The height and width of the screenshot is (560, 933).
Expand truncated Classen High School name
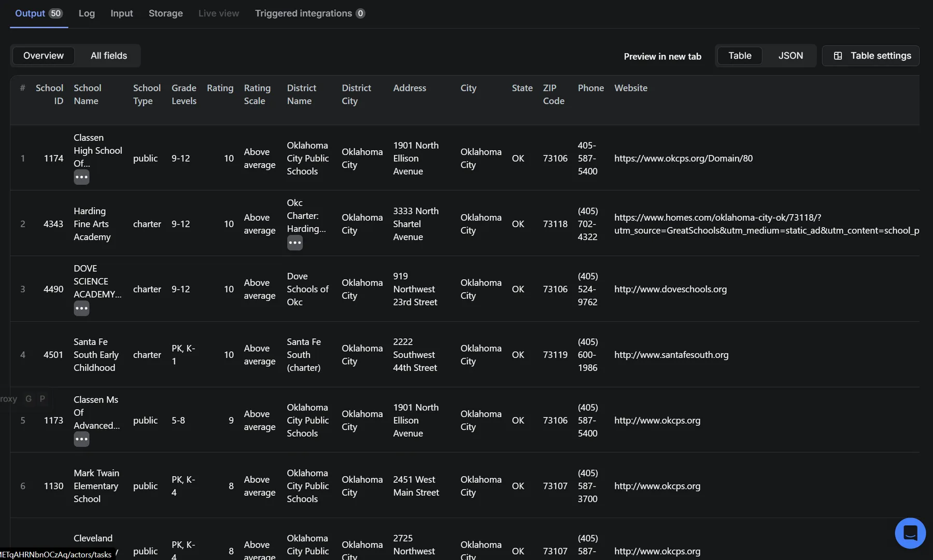[x=81, y=177]
